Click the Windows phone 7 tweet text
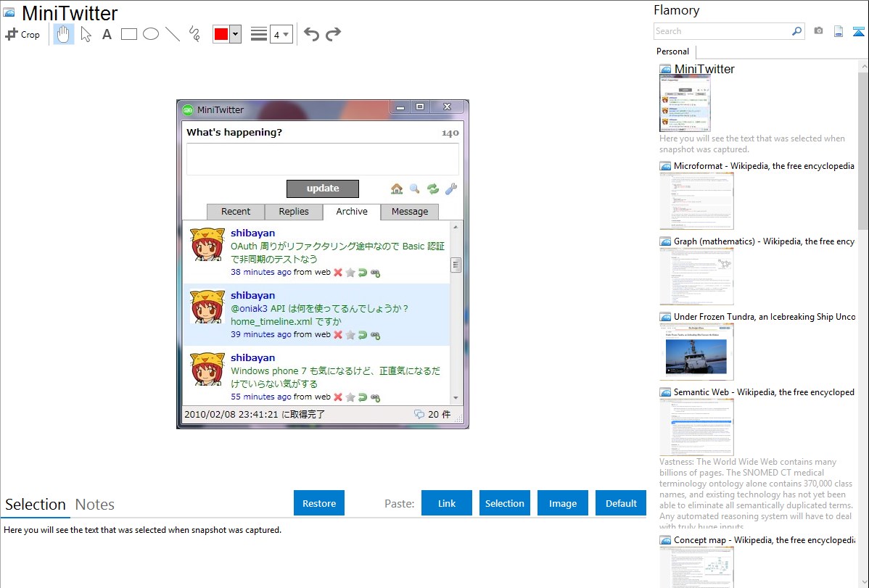The image size is (869, 588). pos(335,377)
